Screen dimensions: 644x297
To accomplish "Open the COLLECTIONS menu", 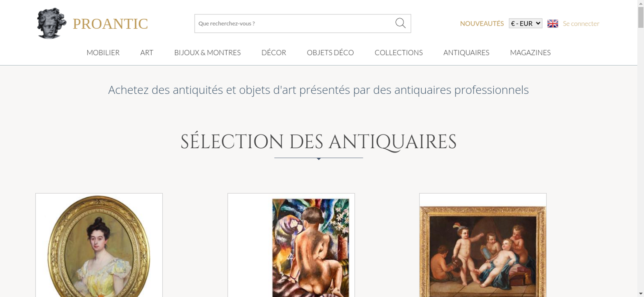I will 399,52.
